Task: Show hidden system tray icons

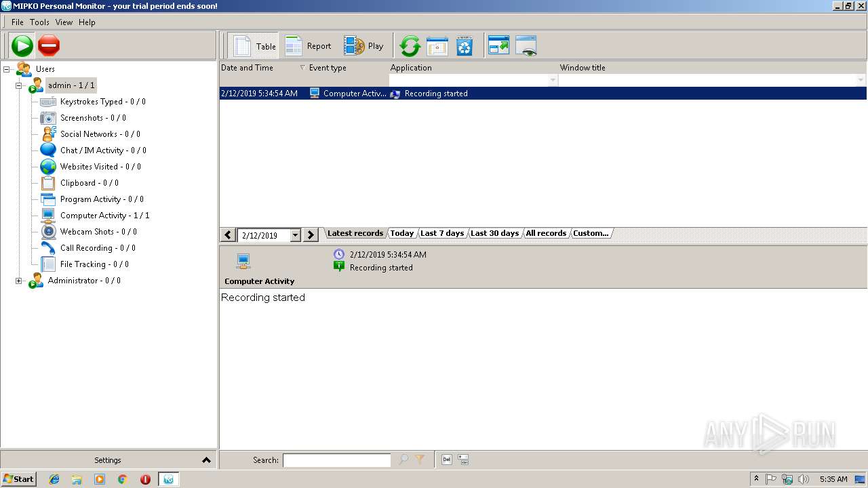Action: 757,479
